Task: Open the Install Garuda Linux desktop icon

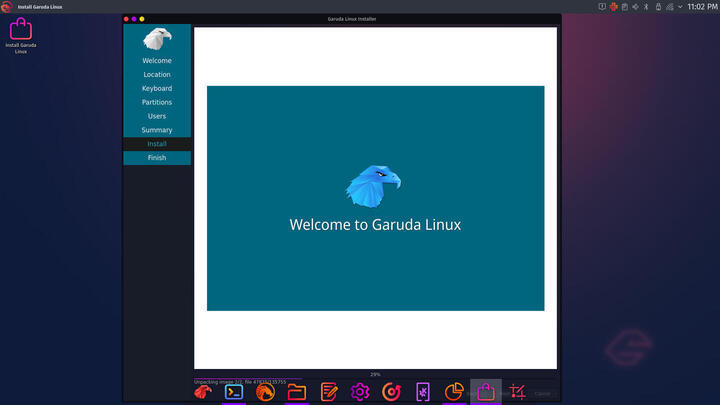Action: [x=21, y=35]
